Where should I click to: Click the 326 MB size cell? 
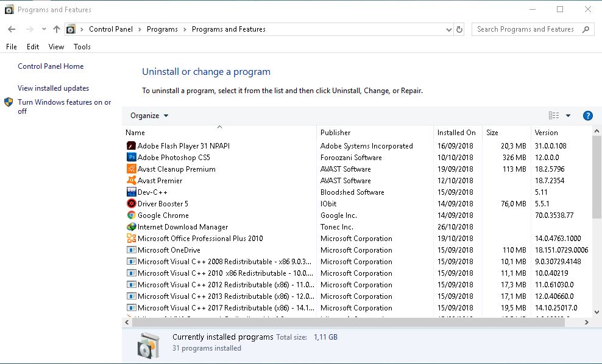[514, 157]
